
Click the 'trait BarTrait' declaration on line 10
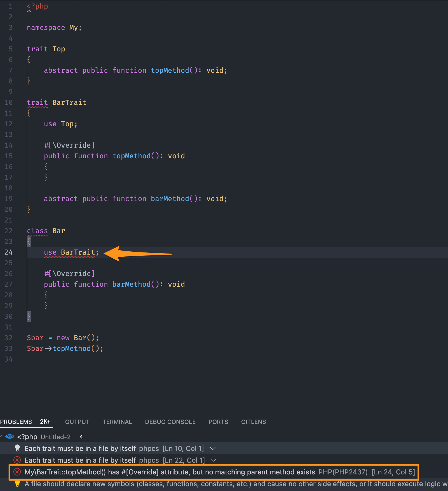pos(56,102)
